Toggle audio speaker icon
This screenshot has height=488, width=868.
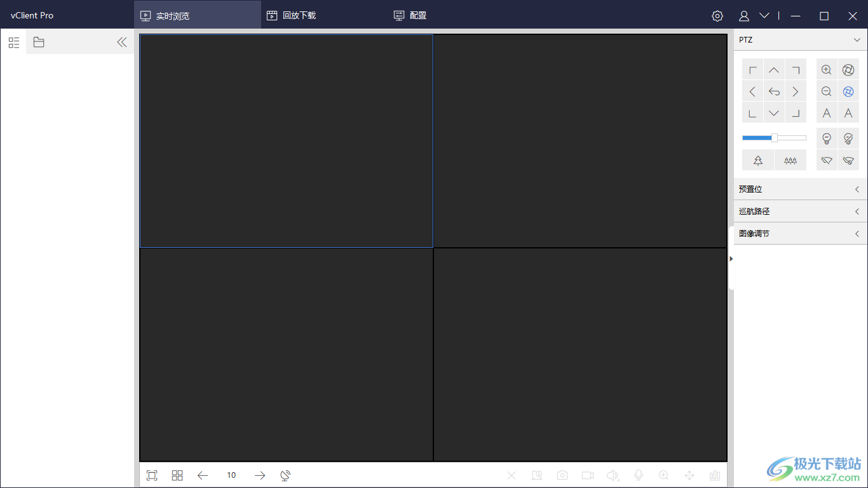[613, 475]
